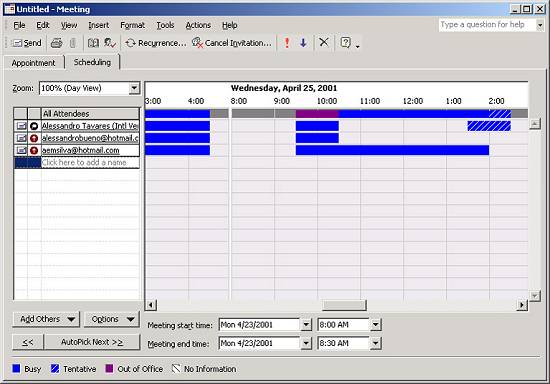Open meeting start time 8:00 AM dropdown
The image size is (550, 384).
pos(375,325)
